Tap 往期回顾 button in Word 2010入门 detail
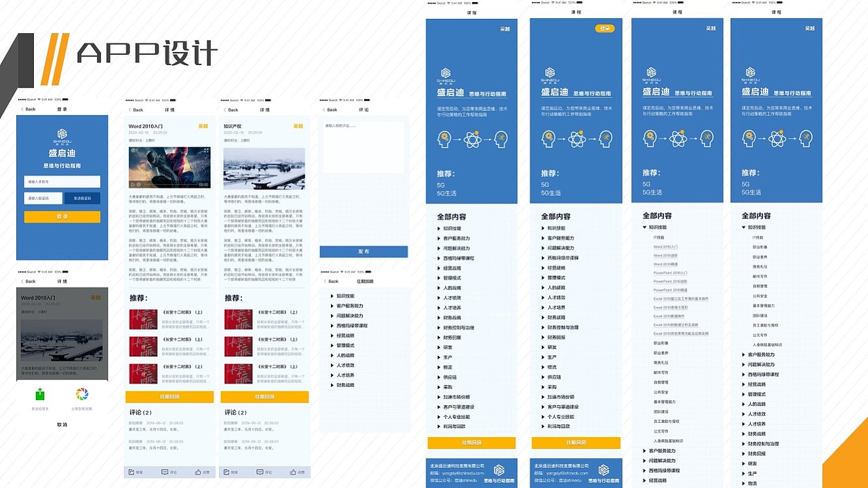The image size is (868, 488). pyautogui.click(x=170, y=397)
